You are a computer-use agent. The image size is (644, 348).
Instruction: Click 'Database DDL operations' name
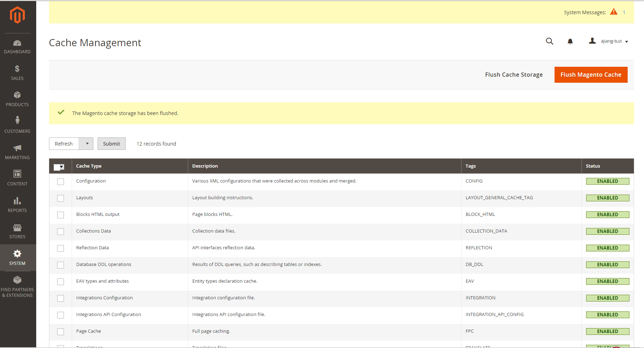104,264
